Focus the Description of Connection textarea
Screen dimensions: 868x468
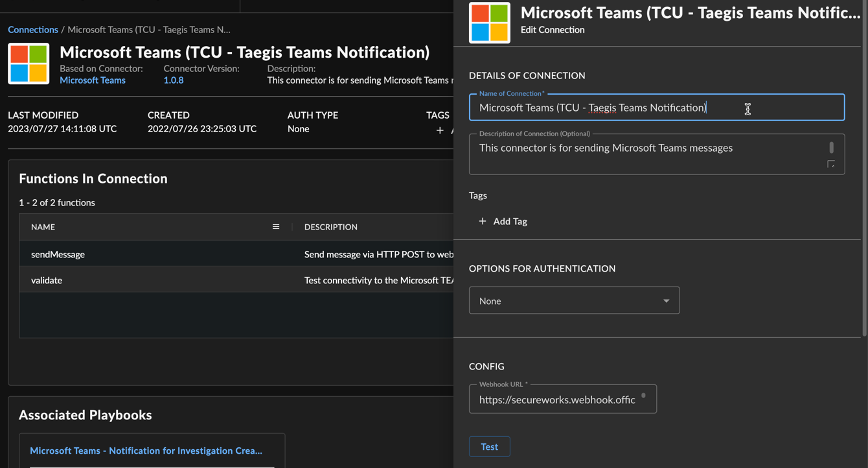657,154
